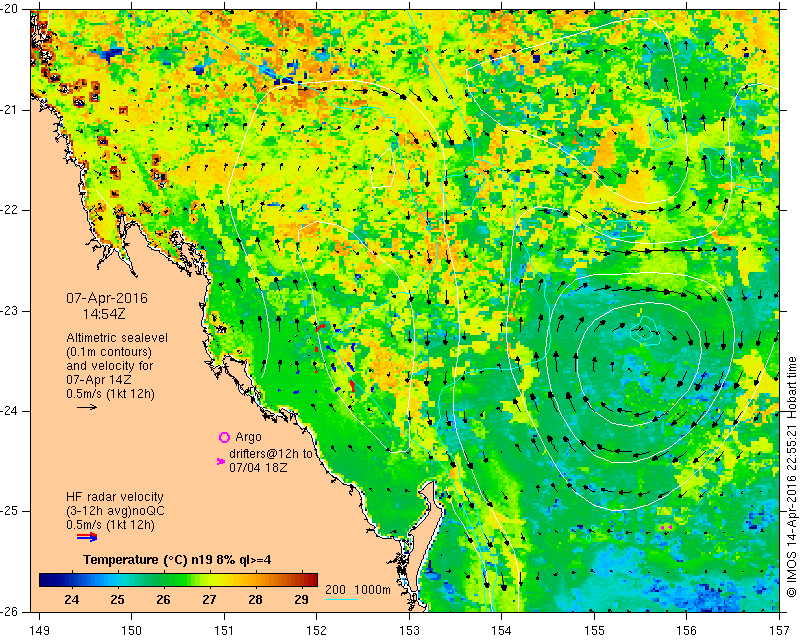Click the magenta drifter marker near 156E 25S
800x640 pixels.
coord(666,527)
